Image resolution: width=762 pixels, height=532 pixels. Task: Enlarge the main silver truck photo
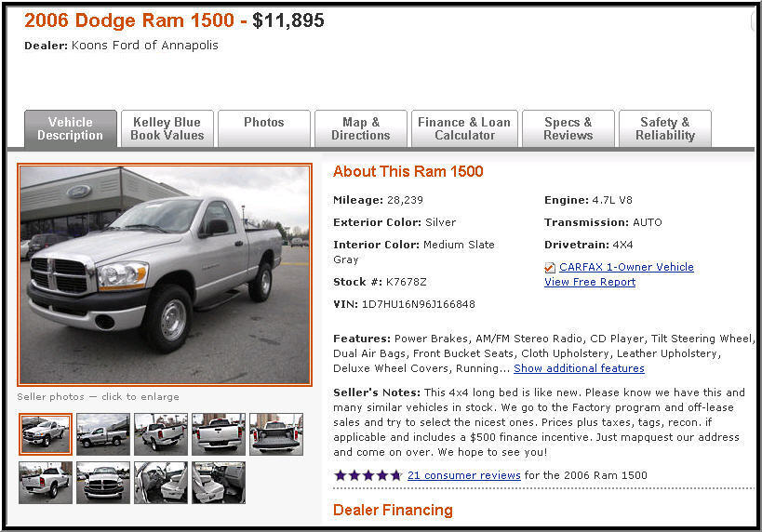(x=165, y=275)
